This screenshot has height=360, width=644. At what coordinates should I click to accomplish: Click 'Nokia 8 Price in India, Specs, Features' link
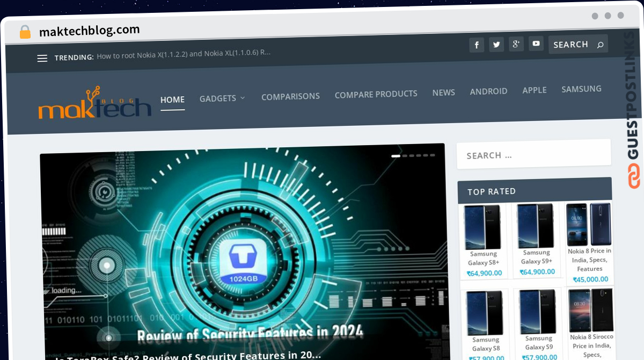pos(589,260)
